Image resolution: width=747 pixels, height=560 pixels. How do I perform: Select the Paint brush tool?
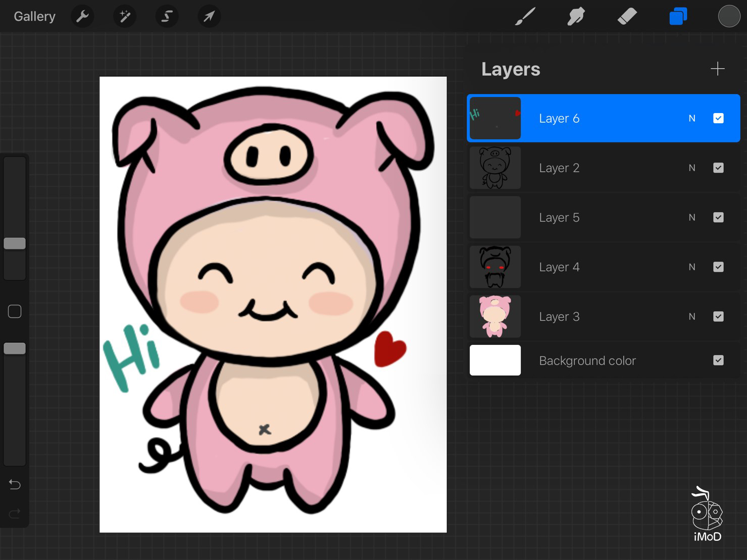pos(525,17)
